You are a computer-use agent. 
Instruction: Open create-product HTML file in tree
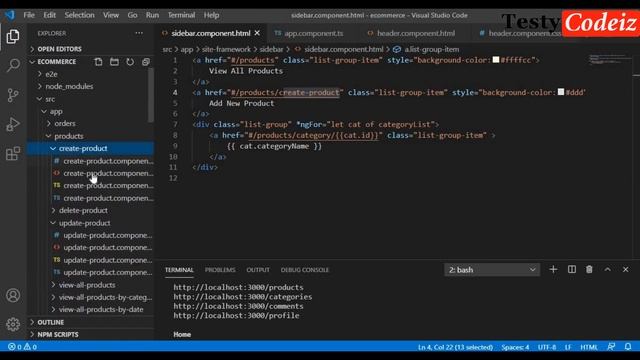[x=103, y=173]
